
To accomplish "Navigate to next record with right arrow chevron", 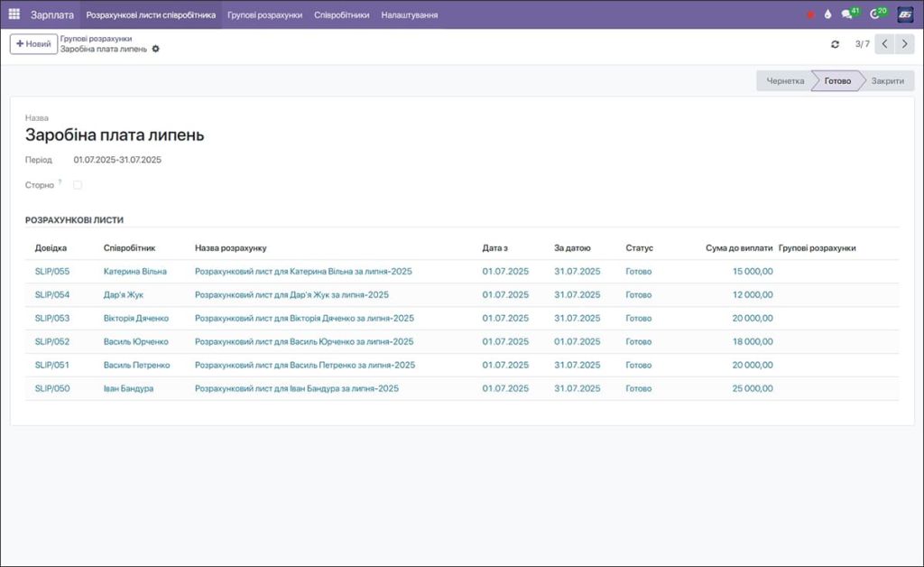I will (x=905, y=43).
